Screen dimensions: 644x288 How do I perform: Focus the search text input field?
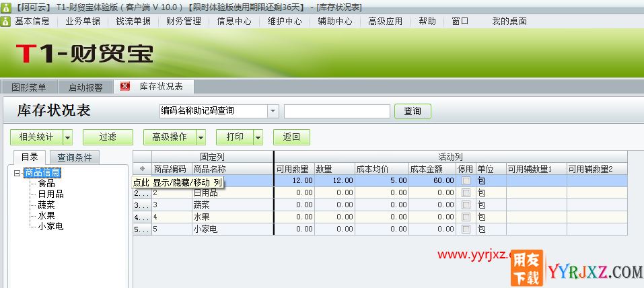click(x=336, y=111)
